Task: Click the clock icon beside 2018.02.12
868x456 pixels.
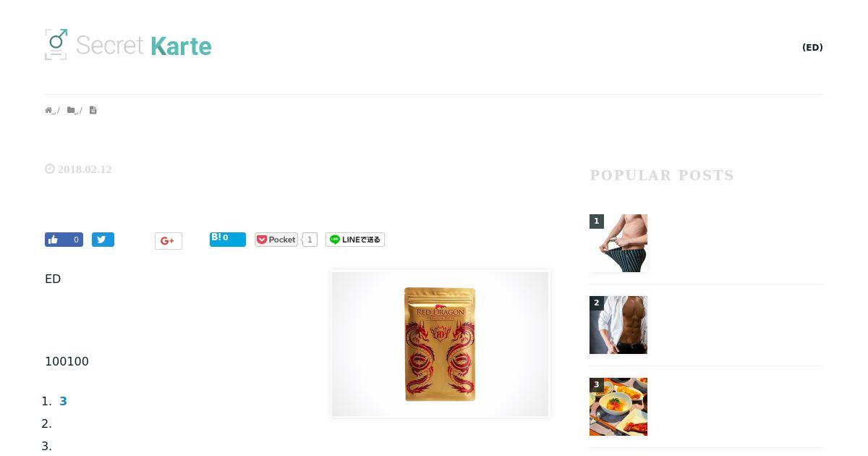Action: (x=50, y=169)
